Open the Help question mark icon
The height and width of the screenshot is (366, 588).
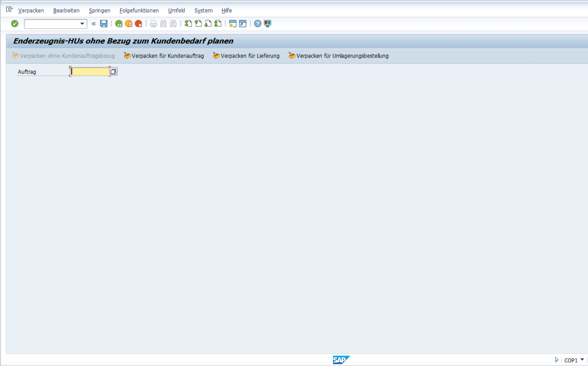pos(257,24)
